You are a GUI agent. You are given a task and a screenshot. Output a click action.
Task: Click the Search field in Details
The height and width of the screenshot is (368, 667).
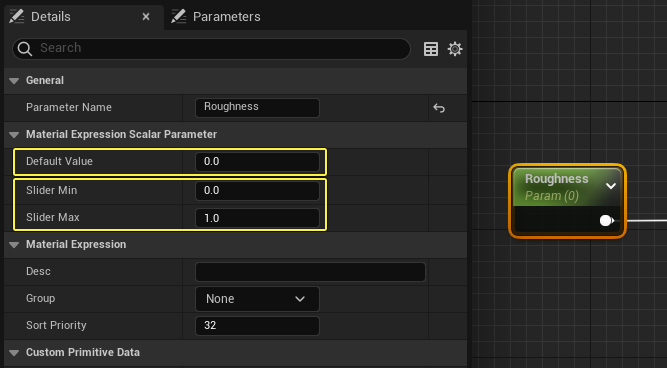pyautogui.click(x=211, y=48)
